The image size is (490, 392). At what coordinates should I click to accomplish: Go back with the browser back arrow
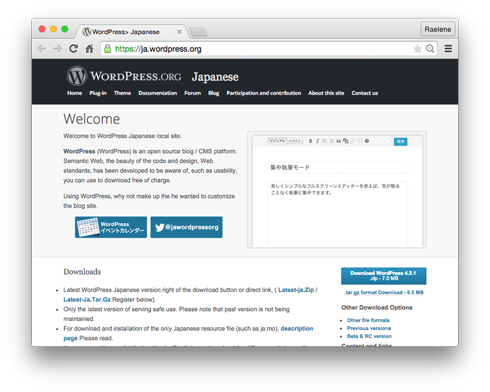pyautogui.click(x=42, y=49)
